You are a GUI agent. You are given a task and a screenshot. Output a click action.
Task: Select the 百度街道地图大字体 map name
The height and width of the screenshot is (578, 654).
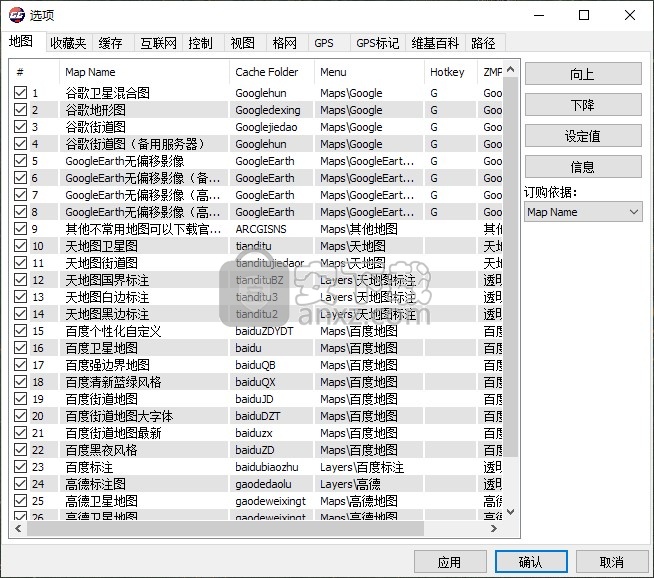point(119,416)
